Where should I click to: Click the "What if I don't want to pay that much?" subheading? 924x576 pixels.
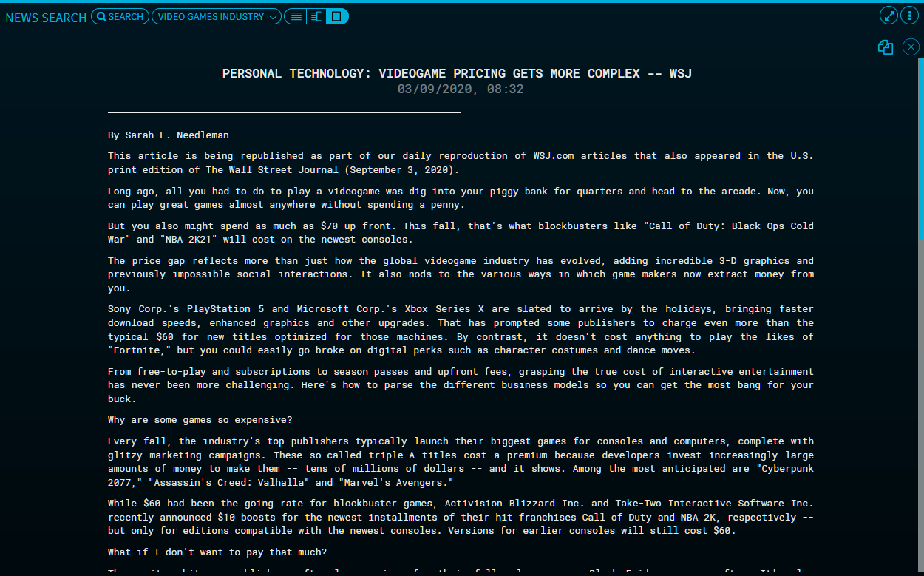pos(217,552)
